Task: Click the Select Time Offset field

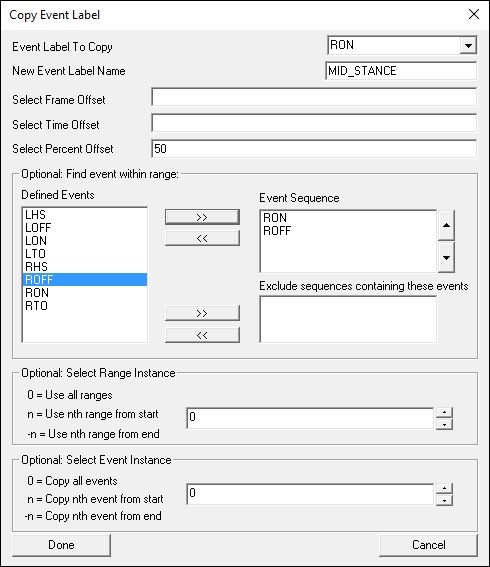Action: click(314, 123)
